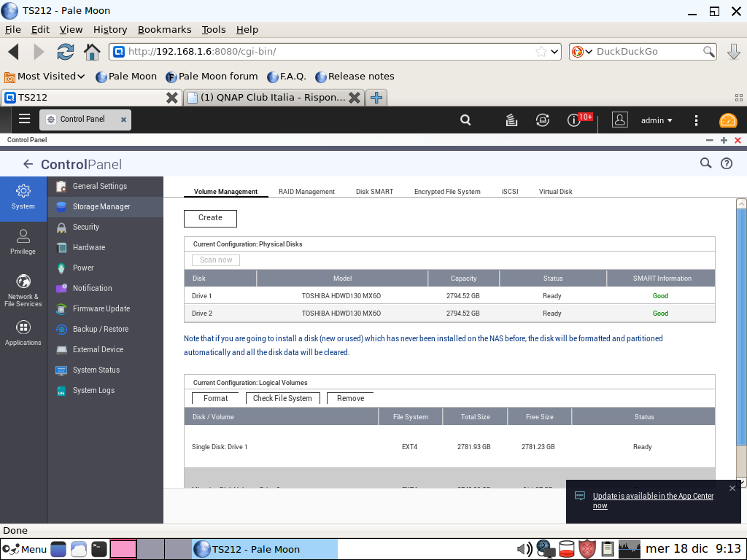This screenshot has width=747, height=560.
Task: Open background tasks stack icon
Action: coord(511,120)
